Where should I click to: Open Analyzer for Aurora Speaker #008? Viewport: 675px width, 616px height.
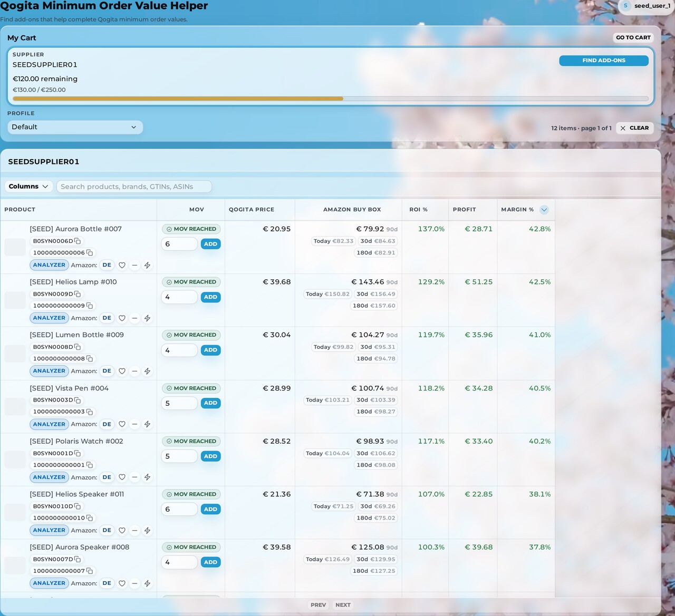point(49,583)
